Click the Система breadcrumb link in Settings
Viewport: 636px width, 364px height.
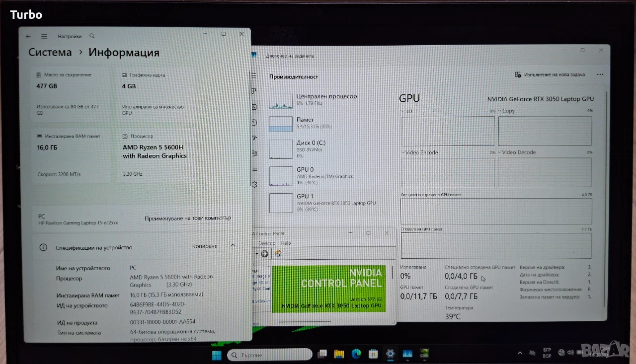point(50,53)
